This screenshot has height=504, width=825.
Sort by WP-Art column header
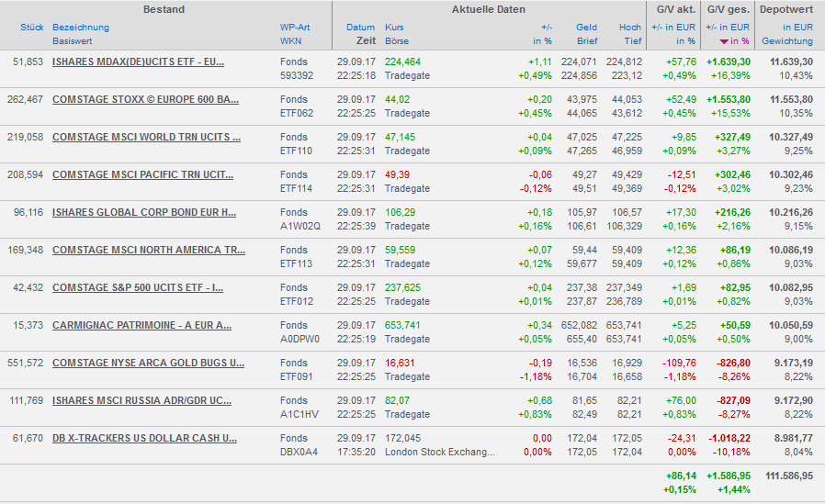(295, 28)
